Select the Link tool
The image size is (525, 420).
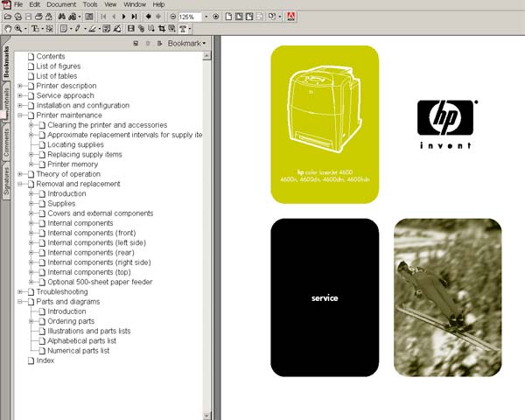point(141,29)
